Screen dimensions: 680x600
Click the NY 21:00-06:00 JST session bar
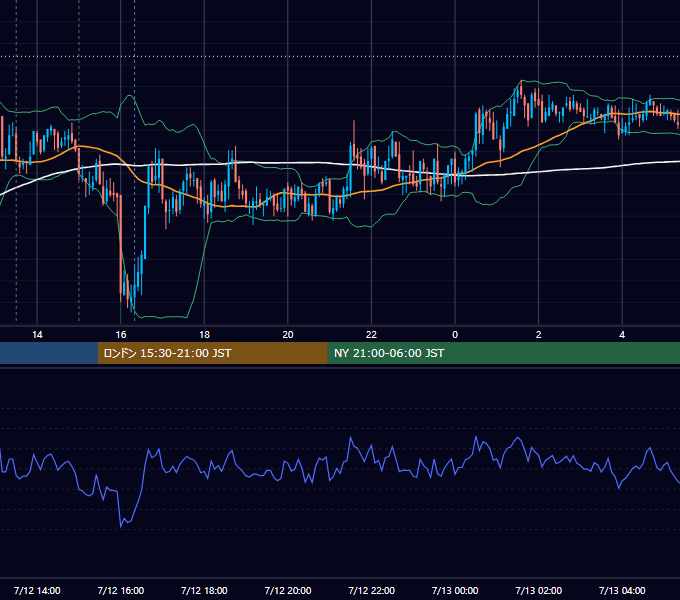[x=503, y=353]
